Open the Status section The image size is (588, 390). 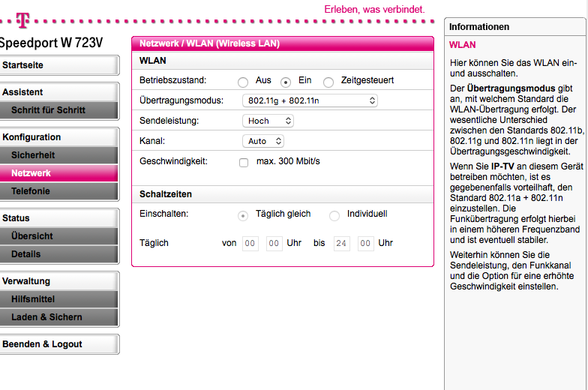click(58, 218)
